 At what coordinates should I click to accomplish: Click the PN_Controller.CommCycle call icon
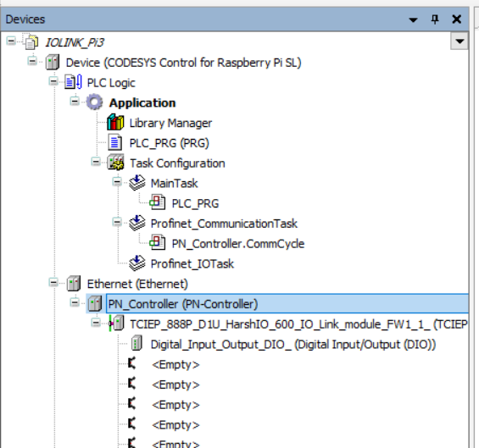click(x=158, y=243)
